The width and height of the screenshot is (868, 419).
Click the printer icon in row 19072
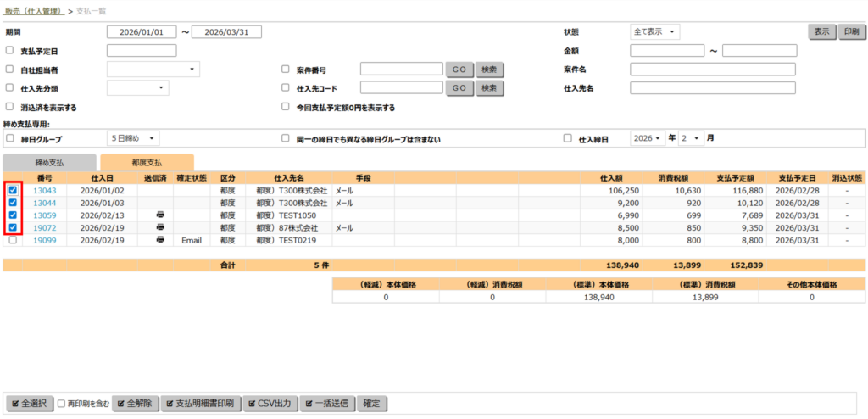click(x=160, y=228)
